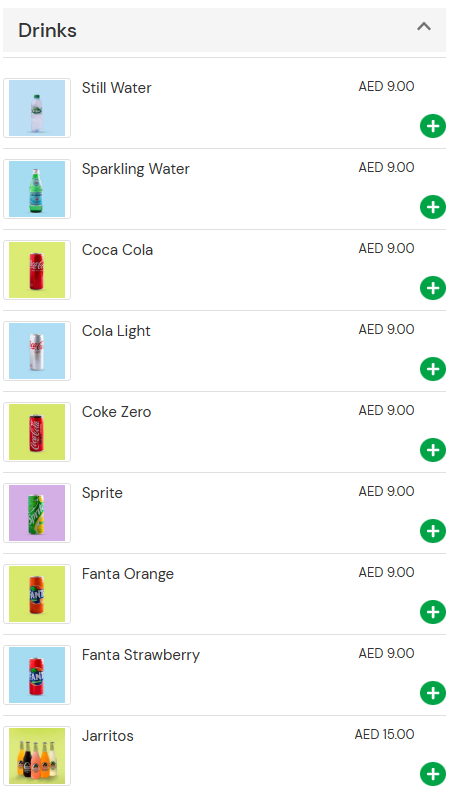
Task: Add Still Water with the plus icon
Action: (433, 126)
